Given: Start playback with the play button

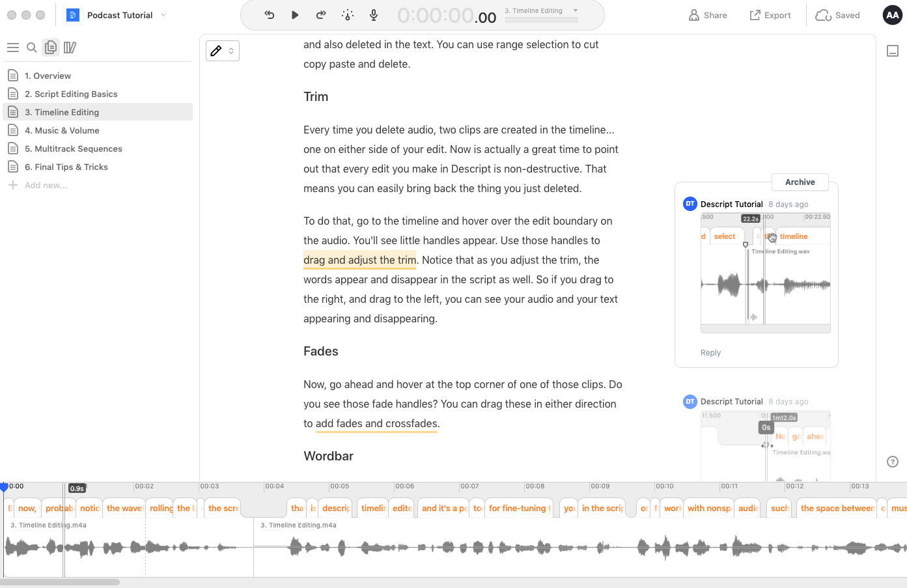Looking at the screenshot, I should pos(295,15).
